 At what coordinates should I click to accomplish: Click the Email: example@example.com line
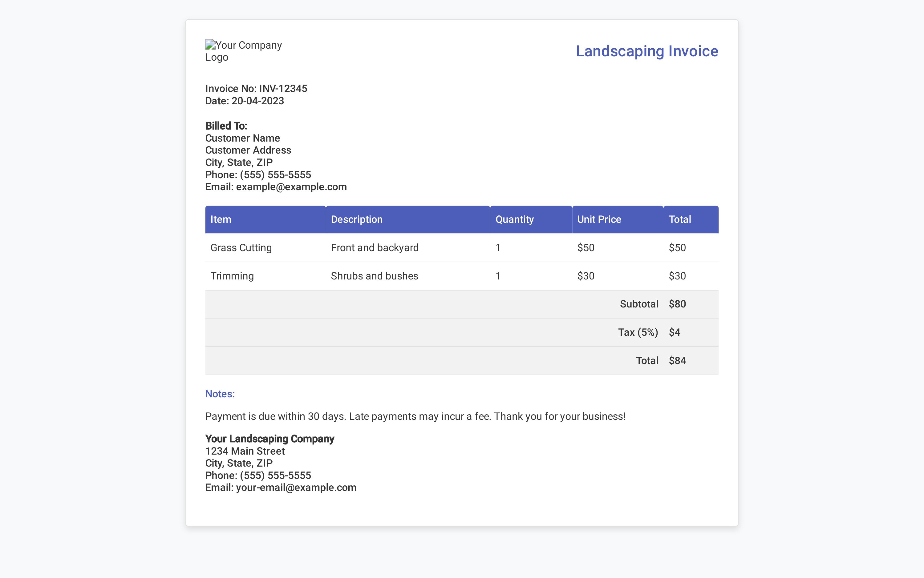tap(276, 187)
